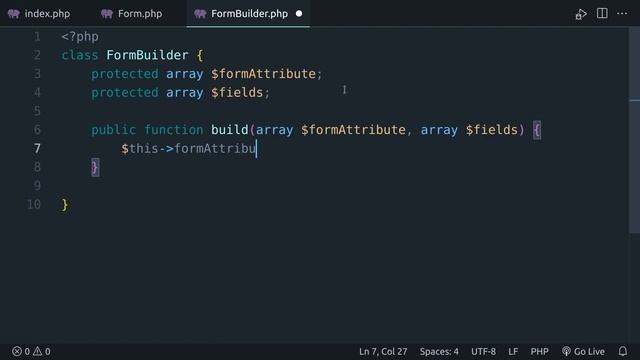Go to line via Ln 7, Col 27
The height and width of the screenshot is (360, 640).
383,351
